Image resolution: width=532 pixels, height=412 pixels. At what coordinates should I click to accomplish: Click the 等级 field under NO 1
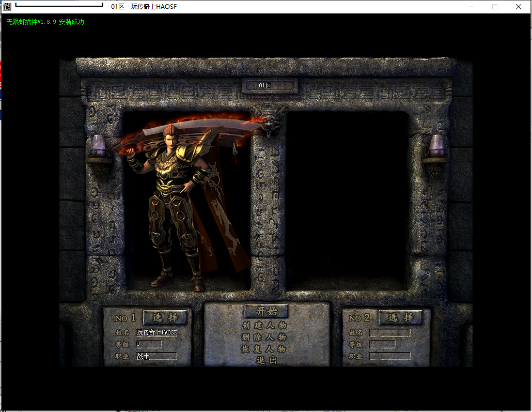149,344
